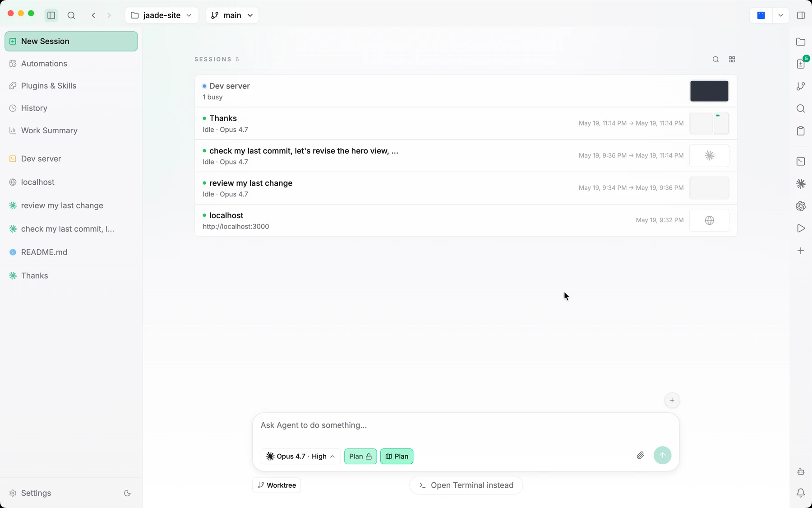Open the OpenAI knot icon in right rail
Viewport: 812px width, 508px height.
(x=801, y=206)
